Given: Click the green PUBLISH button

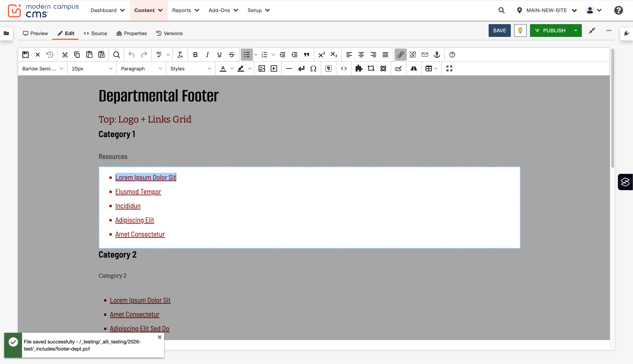Looking at the screenshot, I should (550, 31).
